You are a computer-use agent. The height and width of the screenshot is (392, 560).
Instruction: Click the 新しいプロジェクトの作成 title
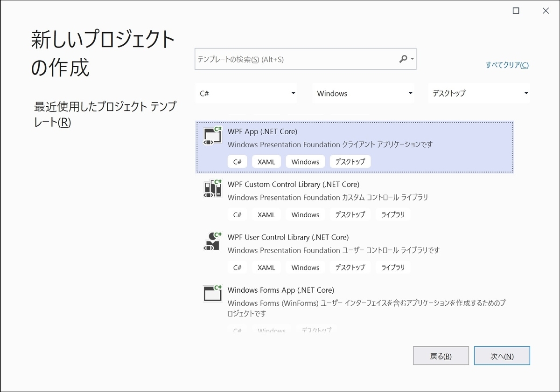coord(103,54)
